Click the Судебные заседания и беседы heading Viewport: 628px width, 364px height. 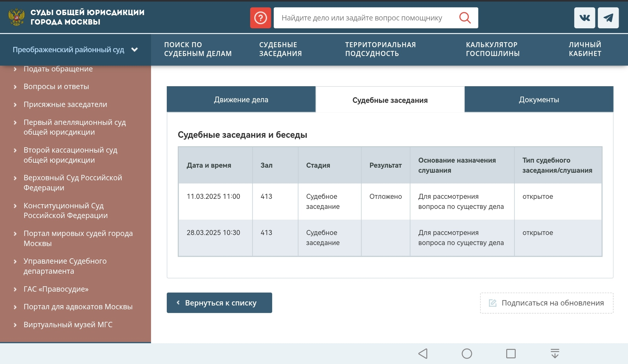[x=242, y=135]
